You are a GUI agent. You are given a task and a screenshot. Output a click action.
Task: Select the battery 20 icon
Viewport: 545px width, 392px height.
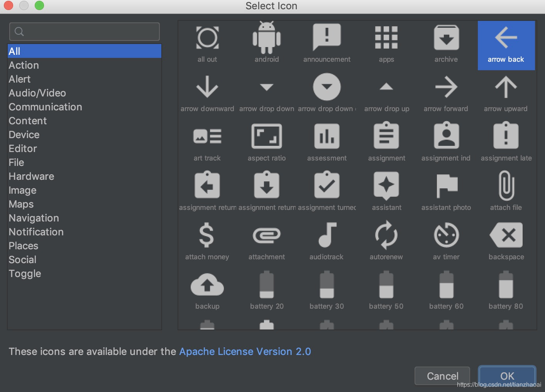coord(267,285)
